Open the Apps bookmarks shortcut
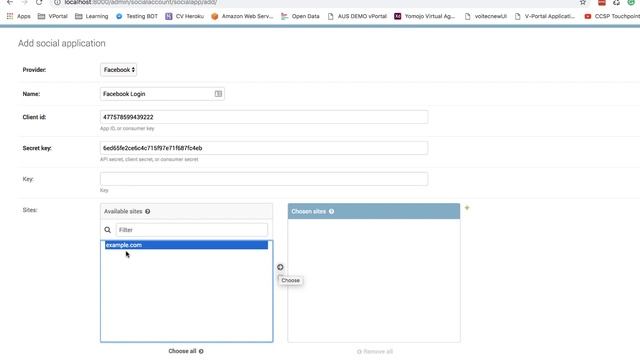The height and width of the screenshot is (360, 640). coord(18,16)
